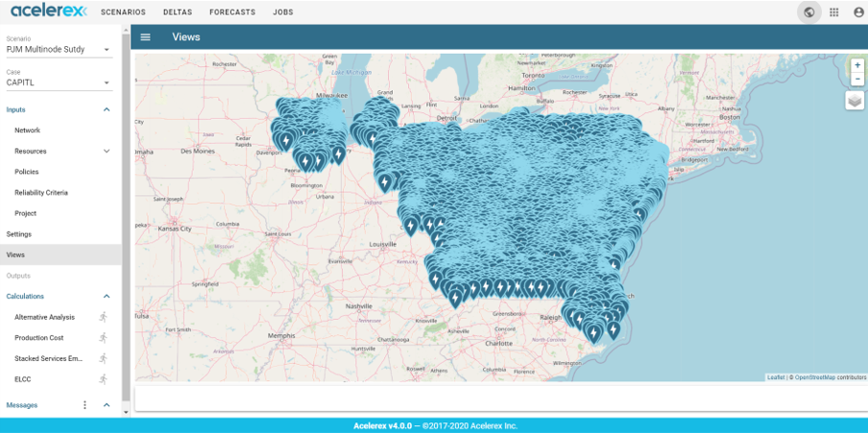Click the run icon beside Production Cost
Viewport: 868px width, 433px height.
coord(103,338)
